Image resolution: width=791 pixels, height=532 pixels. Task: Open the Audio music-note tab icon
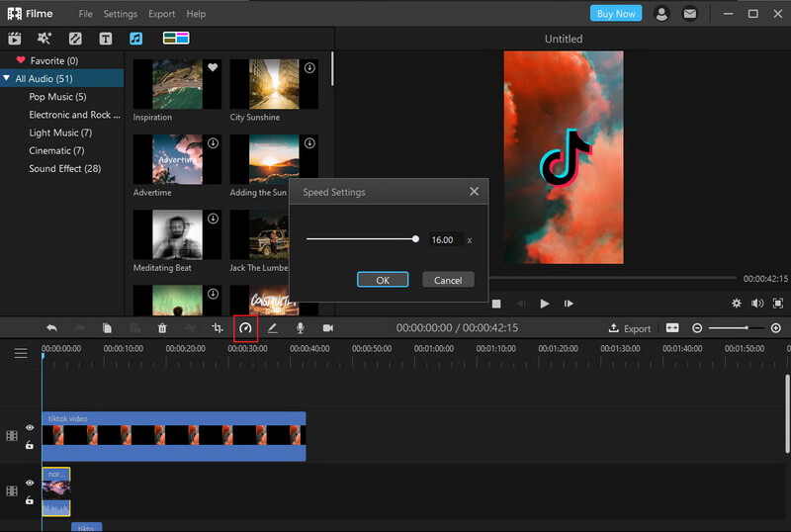135,39
